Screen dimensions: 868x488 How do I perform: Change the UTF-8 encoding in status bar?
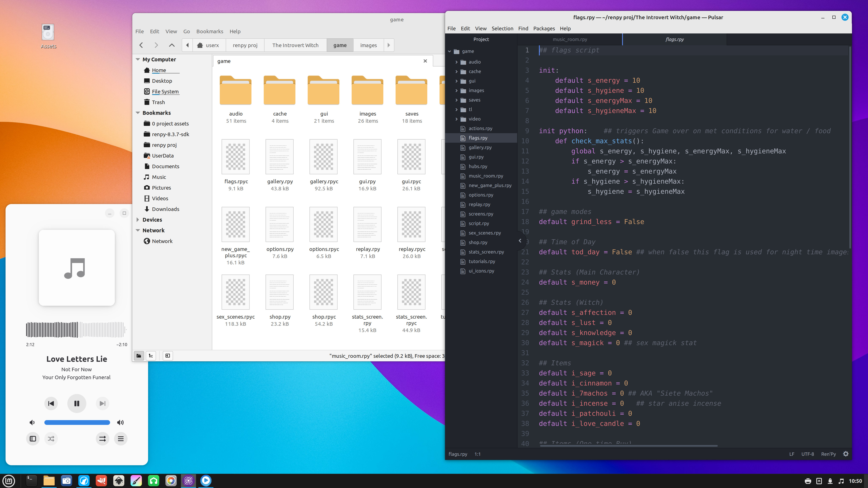(807, 454)
